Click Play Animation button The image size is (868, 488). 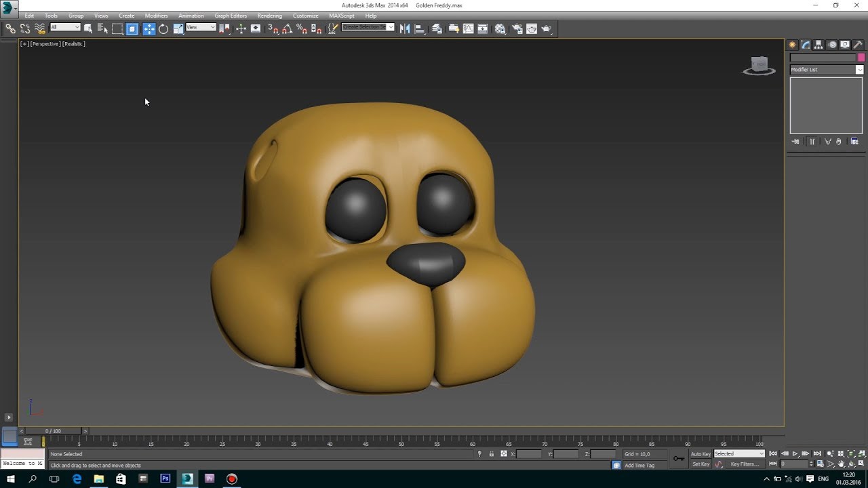click(x=795, y=453)
